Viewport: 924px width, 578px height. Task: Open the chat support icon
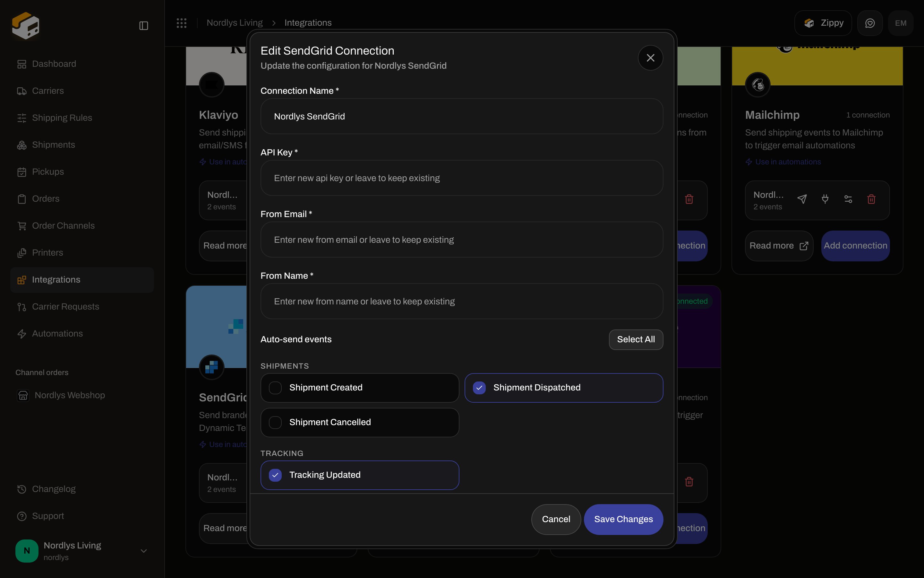(870, 23)
